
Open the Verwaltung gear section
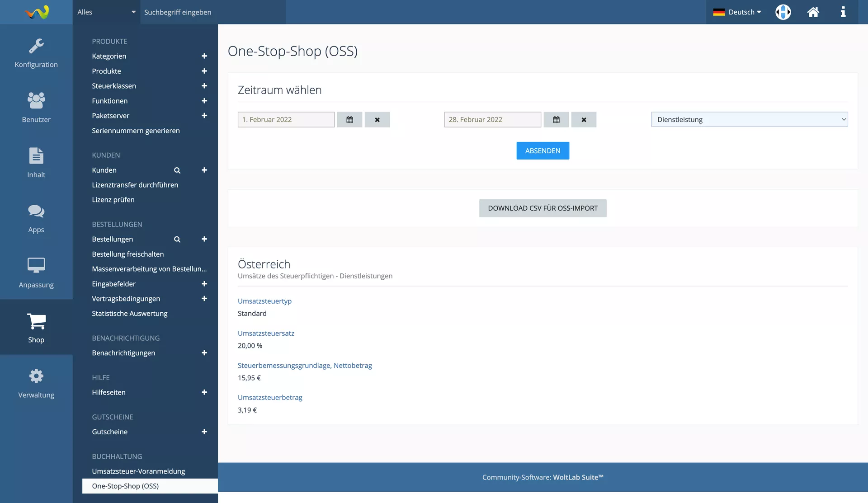[36, 383]
